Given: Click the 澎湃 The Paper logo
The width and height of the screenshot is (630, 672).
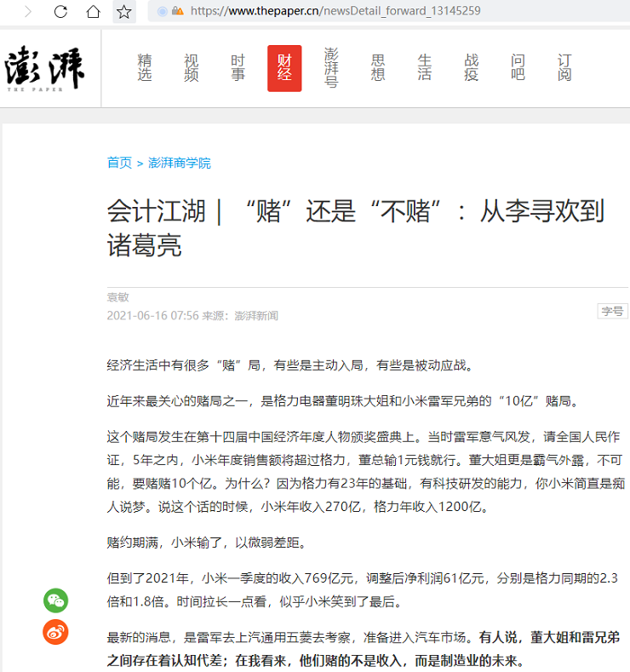Looking at the screenshot, I should point(44,68).
